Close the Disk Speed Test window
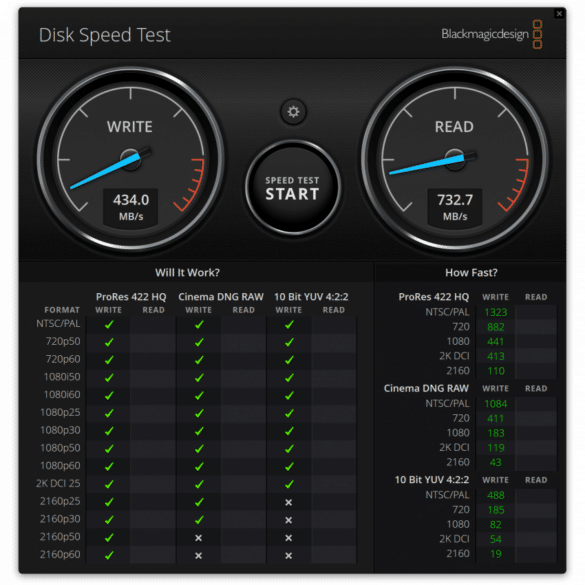The height and width of the screenshot is (585, 585). (x=559, y=14)
